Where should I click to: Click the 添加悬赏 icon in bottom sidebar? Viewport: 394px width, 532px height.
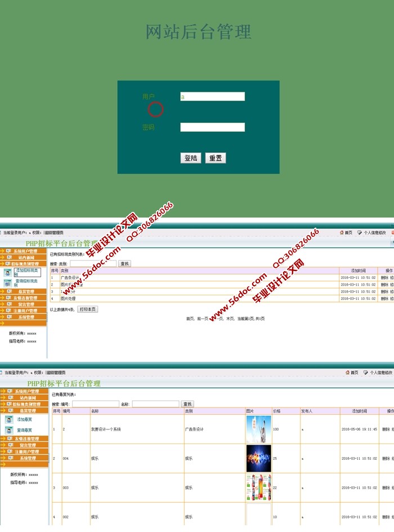tap(9, 419)
